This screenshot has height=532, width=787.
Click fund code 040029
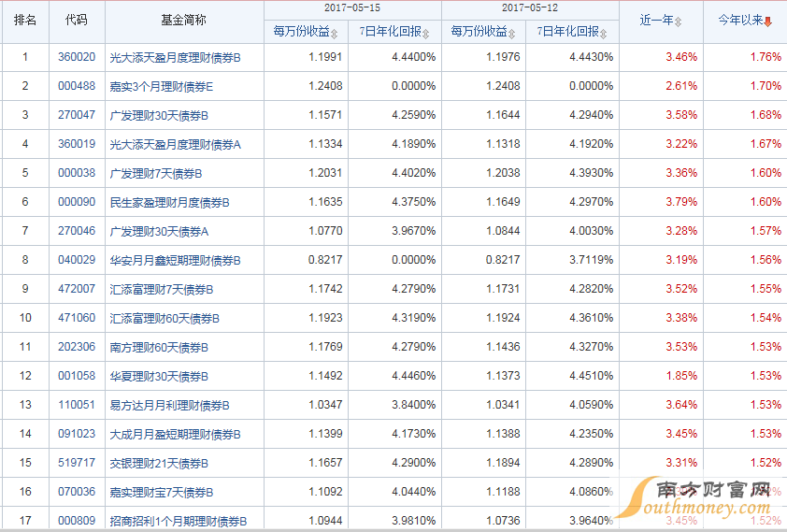[77, 260]
